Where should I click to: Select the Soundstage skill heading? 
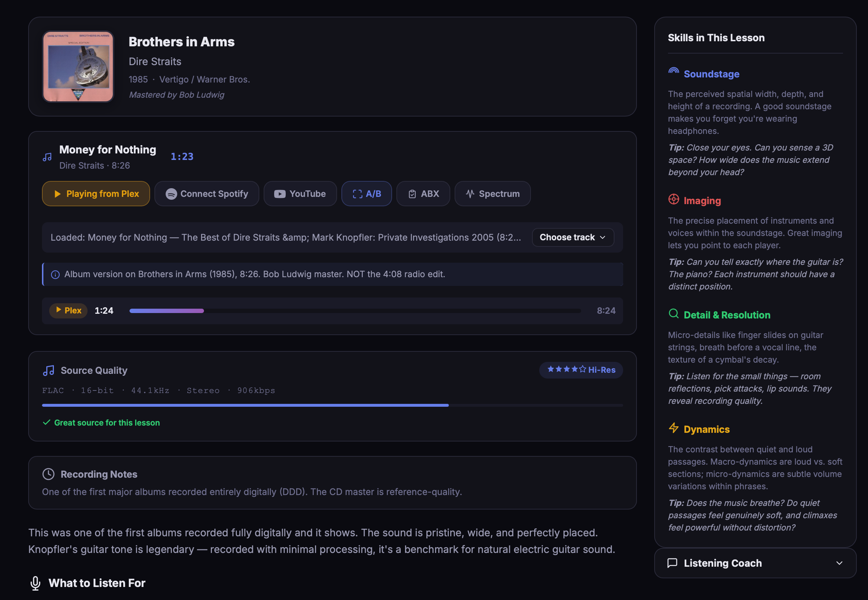pos(711,74)
